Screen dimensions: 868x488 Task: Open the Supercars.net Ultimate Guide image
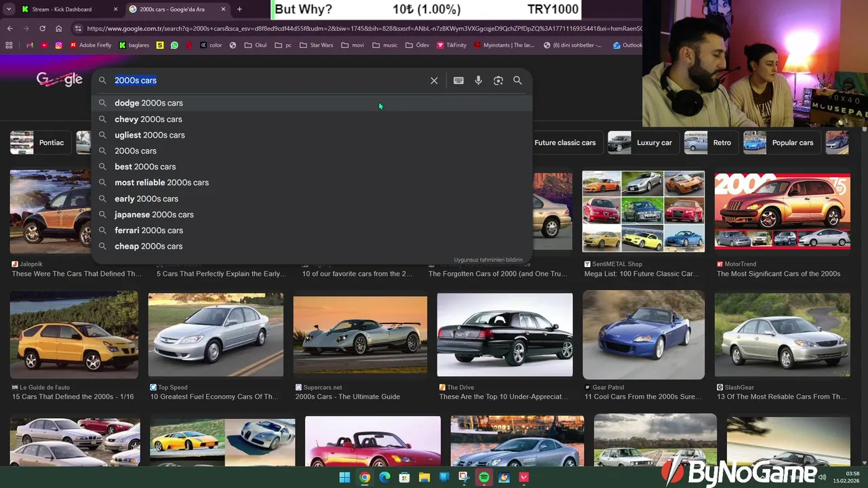pos(360,335)
